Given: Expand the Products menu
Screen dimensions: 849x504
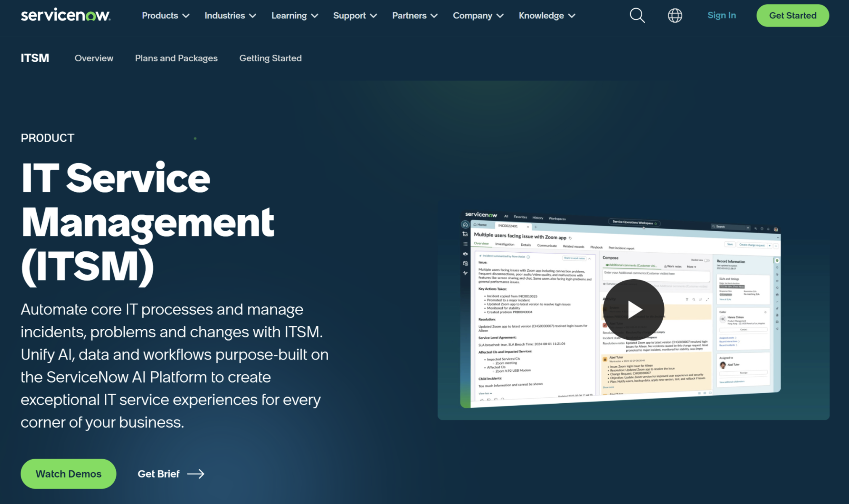Looking at the screenshot, I should coord(166,16).
